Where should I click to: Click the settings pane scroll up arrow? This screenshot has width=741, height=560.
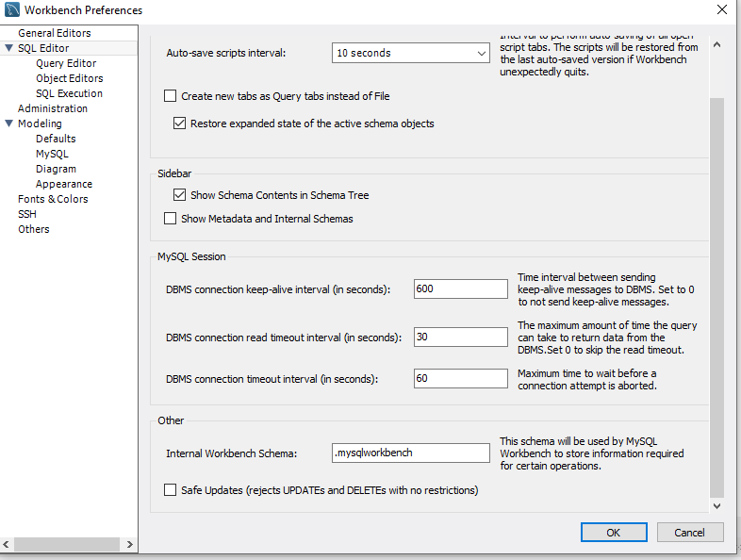716,45
